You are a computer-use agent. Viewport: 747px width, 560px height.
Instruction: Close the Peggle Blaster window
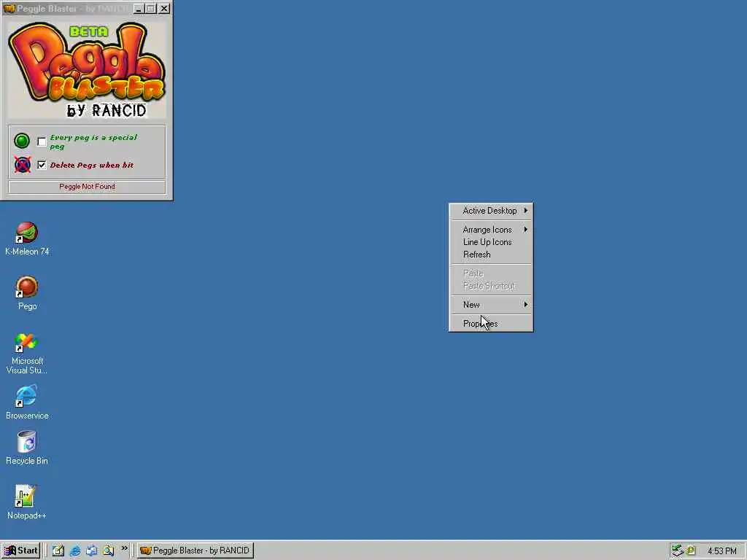tap(164, 9)
